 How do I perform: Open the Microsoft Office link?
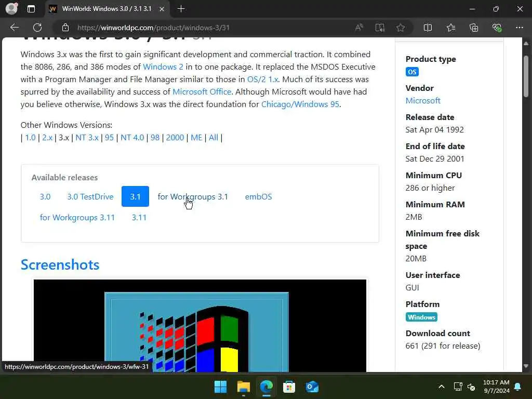pos(202,92)
